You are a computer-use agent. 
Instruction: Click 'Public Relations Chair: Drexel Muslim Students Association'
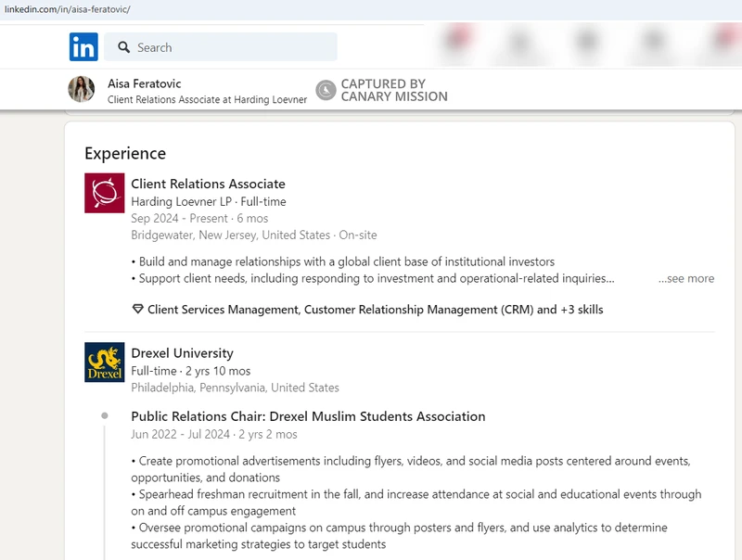[308, 416]
